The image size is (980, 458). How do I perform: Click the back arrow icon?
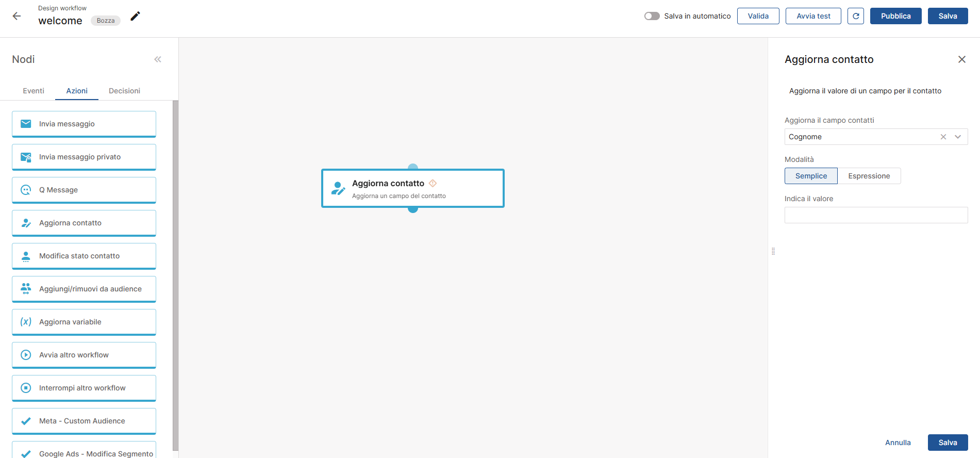click(x=16, y=16)
